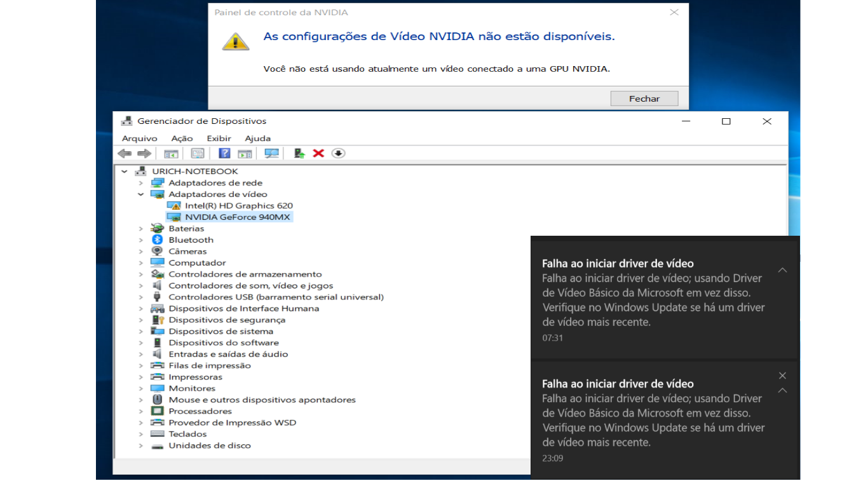This screenshot has width=868, height=488.
Task: Expand the Monitores category
Action: point(141,388)
